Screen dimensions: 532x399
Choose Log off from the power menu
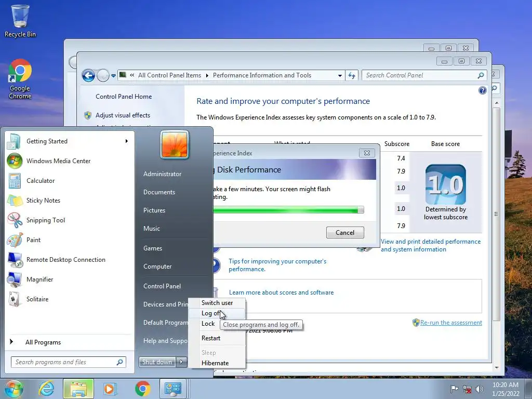point(217,313)
